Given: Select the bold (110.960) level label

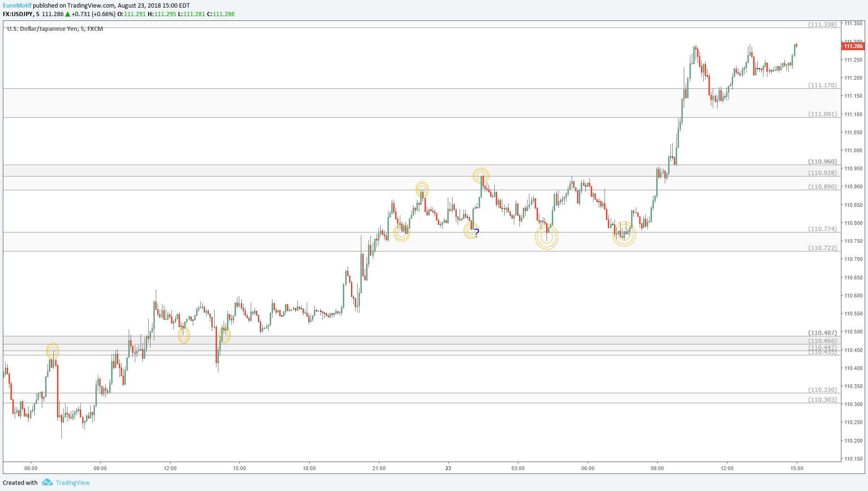Looking at the screenshot, I should tap(823, 162).
